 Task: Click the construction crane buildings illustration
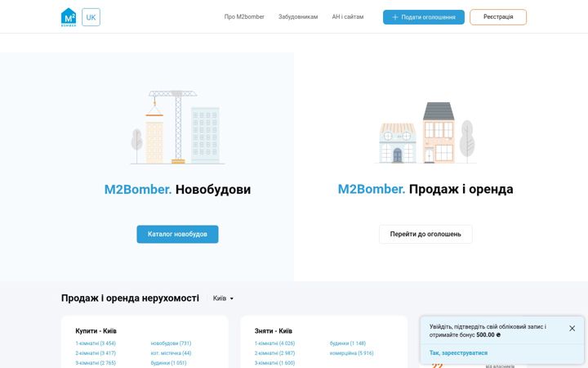pyautogui.click(x=177, y=127)
